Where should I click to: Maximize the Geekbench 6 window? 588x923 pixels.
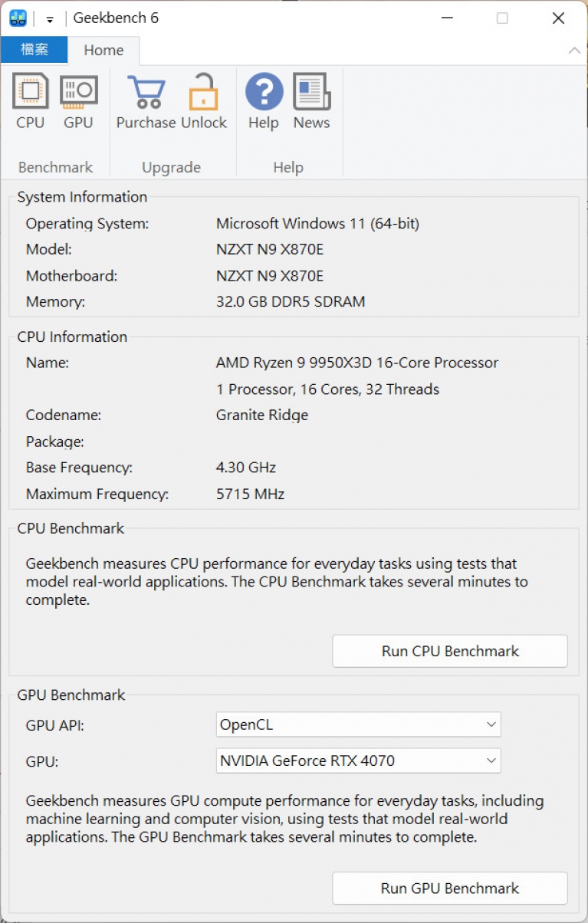tap(502, 18)
